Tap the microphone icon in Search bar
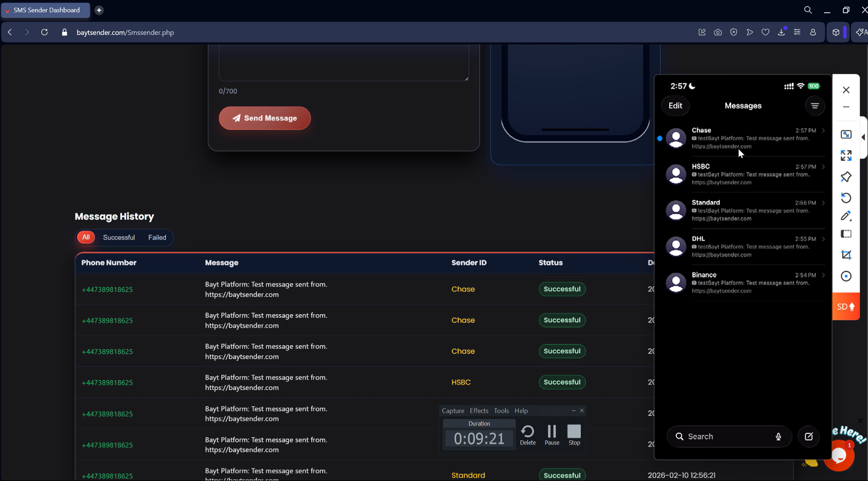Viewport: 868px width, 481px height. [x=778, y=437]
